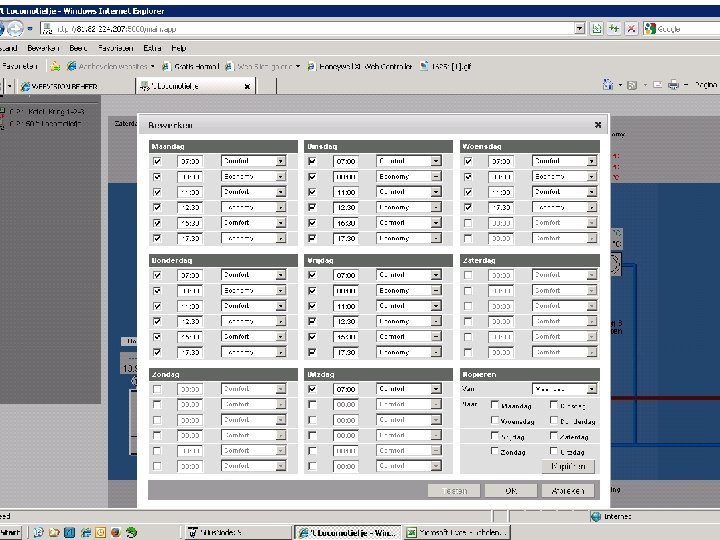Open the Beeld menu in menu bar
The height and width of the screenshot is (540, 720).
(x=78, y=48)
